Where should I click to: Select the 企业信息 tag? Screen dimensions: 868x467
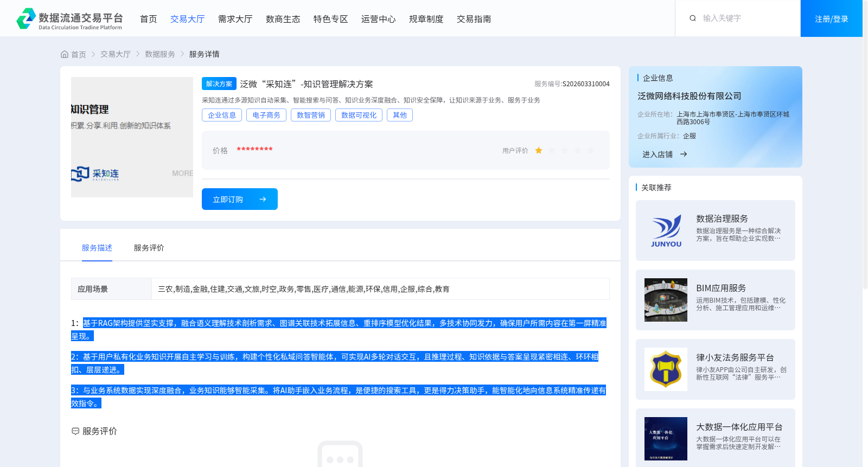[x=222, y=115]
